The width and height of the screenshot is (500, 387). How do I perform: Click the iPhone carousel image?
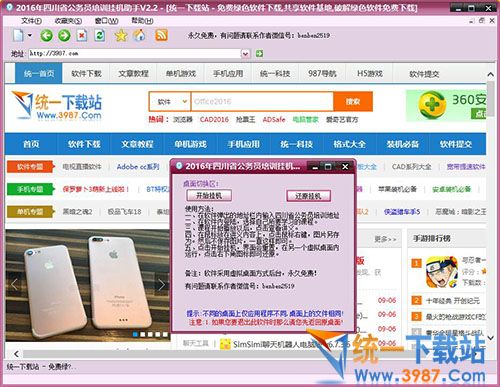[x=88, y=285]
